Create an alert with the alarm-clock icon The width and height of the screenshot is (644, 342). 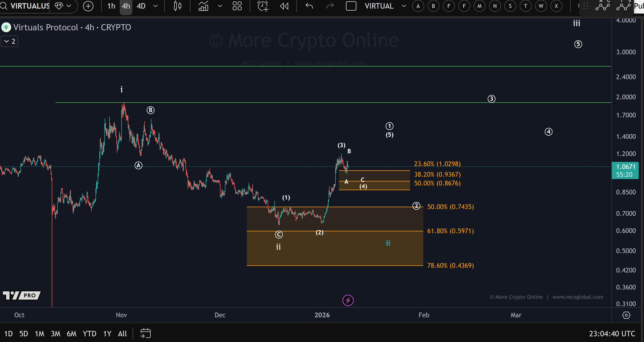coord(263,6)
